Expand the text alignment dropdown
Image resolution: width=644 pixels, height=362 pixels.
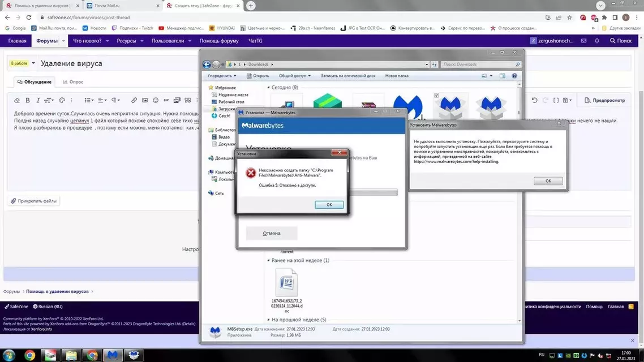[x=102, y=100]
